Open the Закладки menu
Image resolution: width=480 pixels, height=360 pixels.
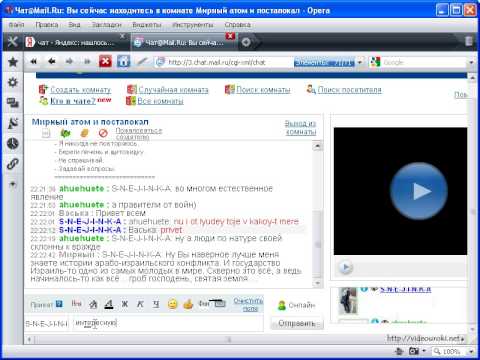pos(107,25)
